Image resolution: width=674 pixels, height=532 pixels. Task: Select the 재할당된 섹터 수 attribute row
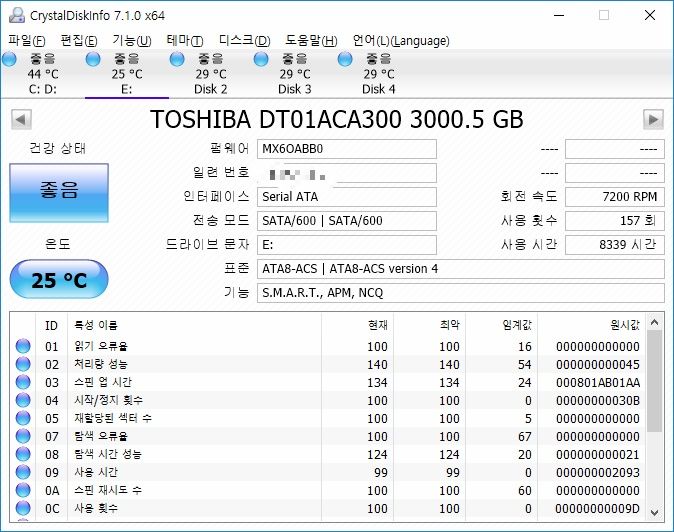coord(328,419)
